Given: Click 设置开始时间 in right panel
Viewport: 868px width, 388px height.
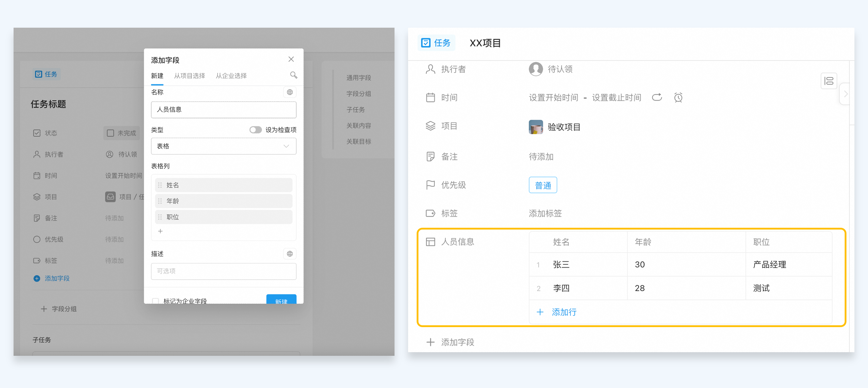Looking at the screenshot, I should point(553,98).
